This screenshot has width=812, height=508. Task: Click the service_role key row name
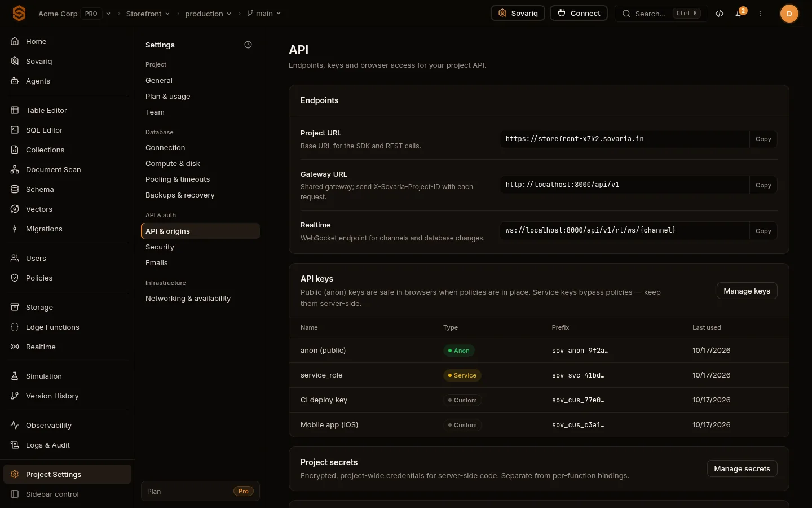(x=321, y=375)
